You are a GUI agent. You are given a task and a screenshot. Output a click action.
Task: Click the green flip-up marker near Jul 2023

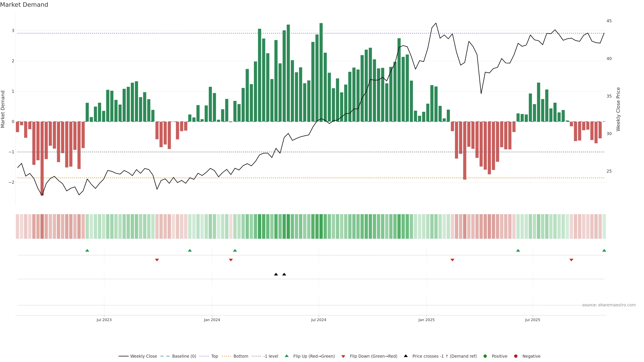pyautogui.click(x=87, y=251)
